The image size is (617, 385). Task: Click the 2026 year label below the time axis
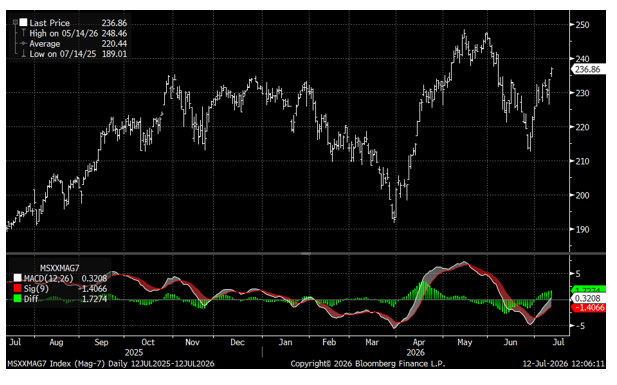click(x=416, y=352)
